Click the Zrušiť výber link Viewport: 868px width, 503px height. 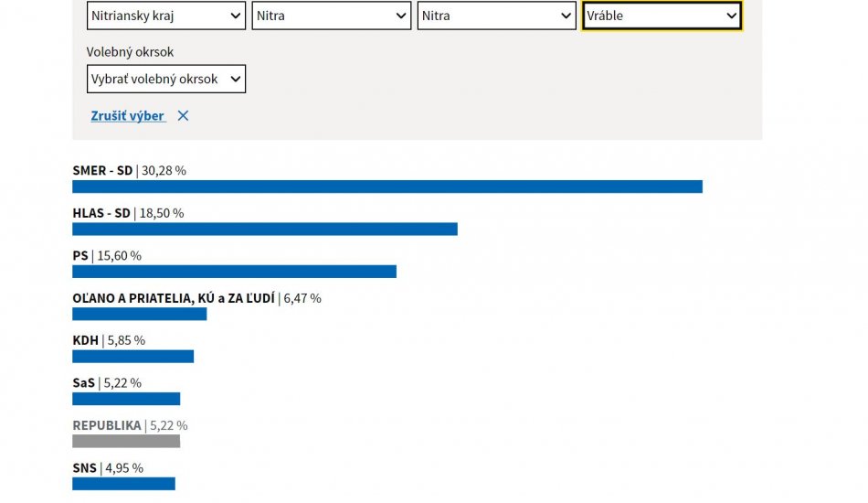(128, 116)
